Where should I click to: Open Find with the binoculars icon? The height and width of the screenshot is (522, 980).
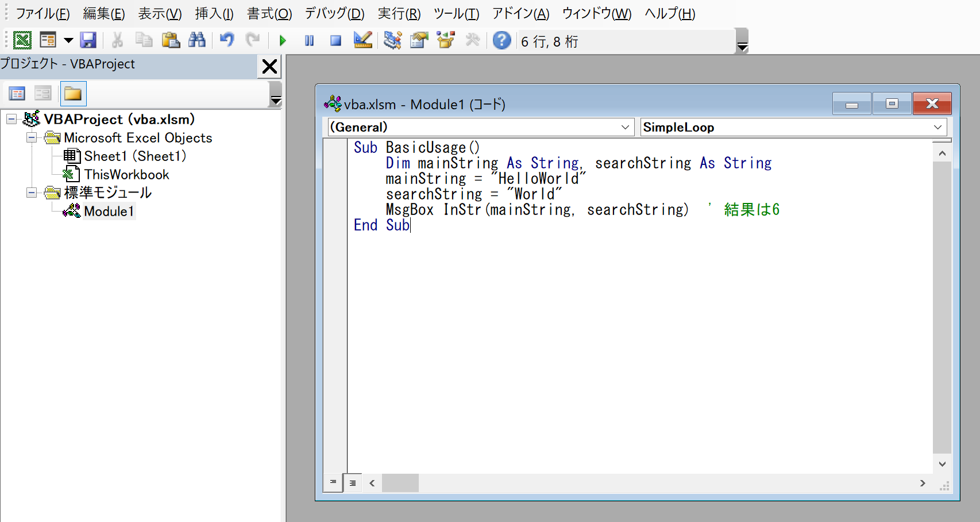197,40
